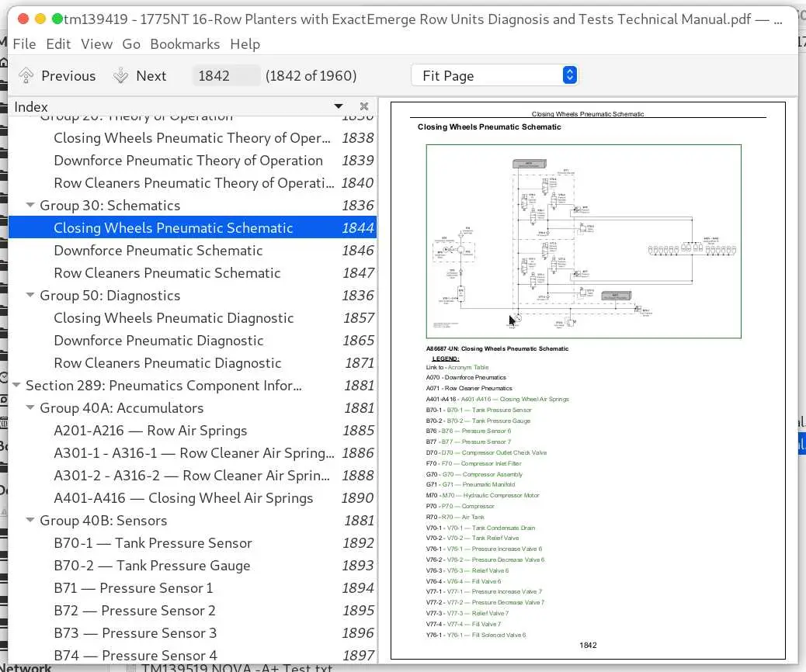Screen dimensions: 806x672
Task: Select A301-1 - A316-1 Row Cleaner Air Spring entry
Action: (x=193, y=453)
